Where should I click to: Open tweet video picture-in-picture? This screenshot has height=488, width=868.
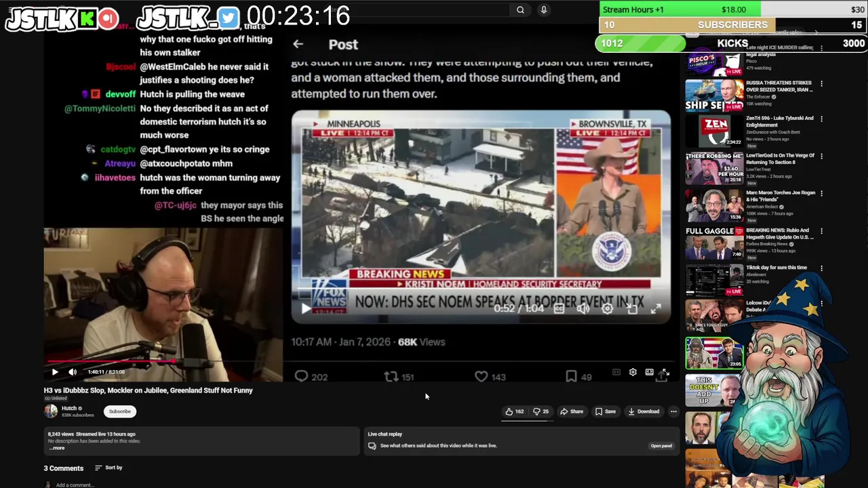(632, 309)
